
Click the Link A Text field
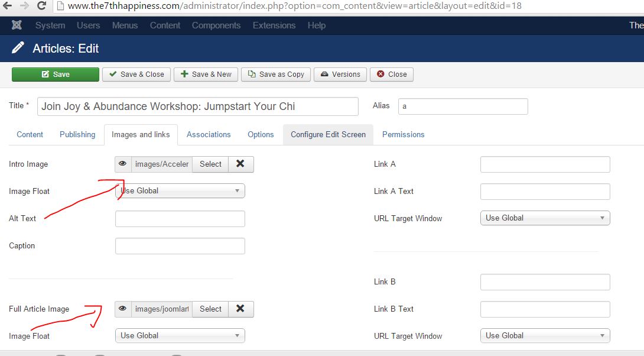545,192
